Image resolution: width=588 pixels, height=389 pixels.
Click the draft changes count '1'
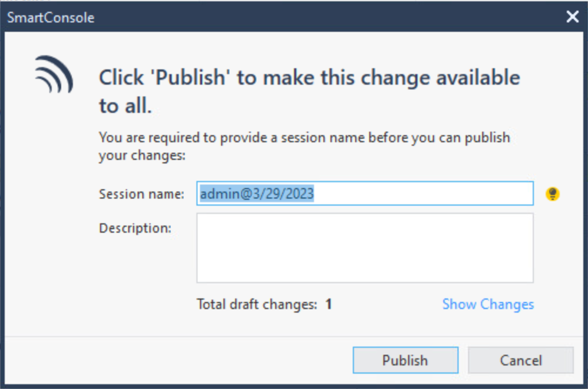coord(329,304)
